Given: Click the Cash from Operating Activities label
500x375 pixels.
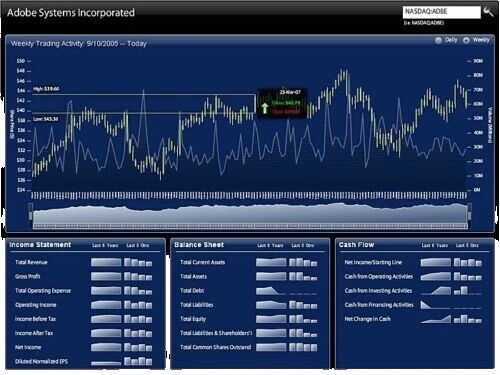Looking at the screenshot, I should point(379,276).
